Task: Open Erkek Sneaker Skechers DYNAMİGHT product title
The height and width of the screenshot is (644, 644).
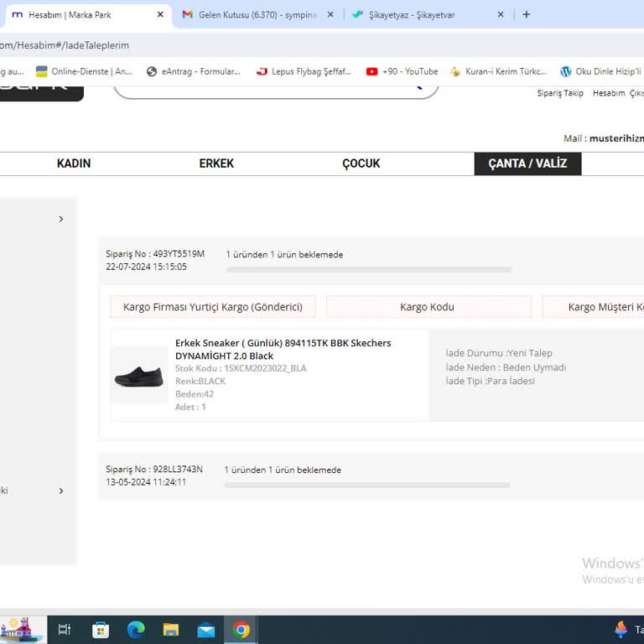Action: [x=283, y=349]
